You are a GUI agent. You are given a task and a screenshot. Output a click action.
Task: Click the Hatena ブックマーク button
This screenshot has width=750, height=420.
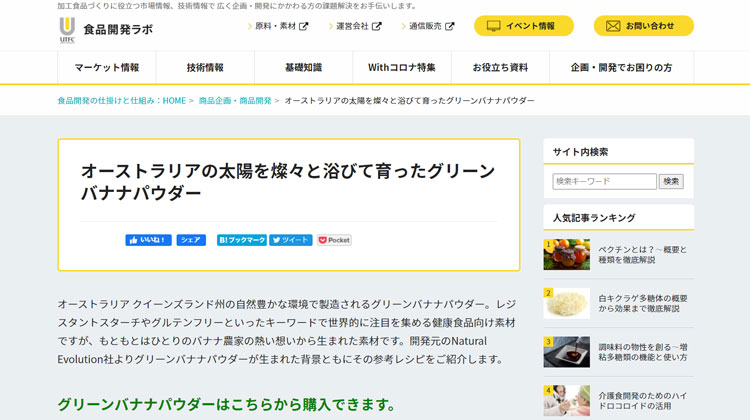[x=241, y=240]
